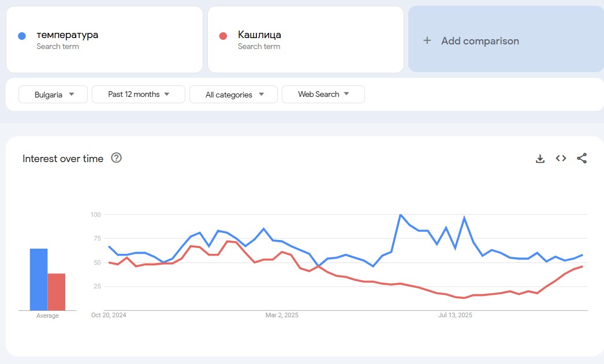Click the embed code icon
604x364 pixels.
[561, 159]
